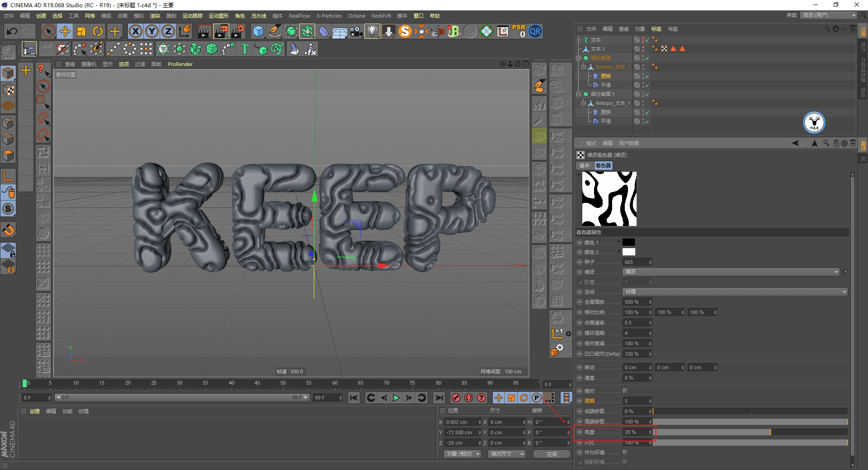Image resolution: width=868 pixels, height=470 pixels.
Task: Toggle the 作为环境 checkbox
Action: pos(625,452)
